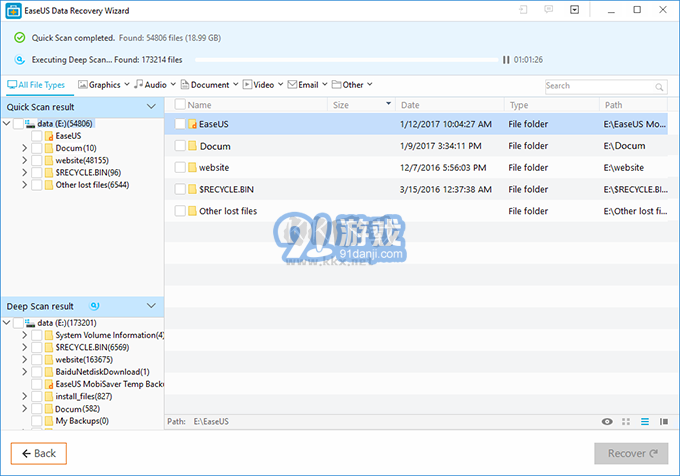Screen dimensions: 680x476
Task: Click the Deep Scan spinning status icon
Action: point(20,59)
